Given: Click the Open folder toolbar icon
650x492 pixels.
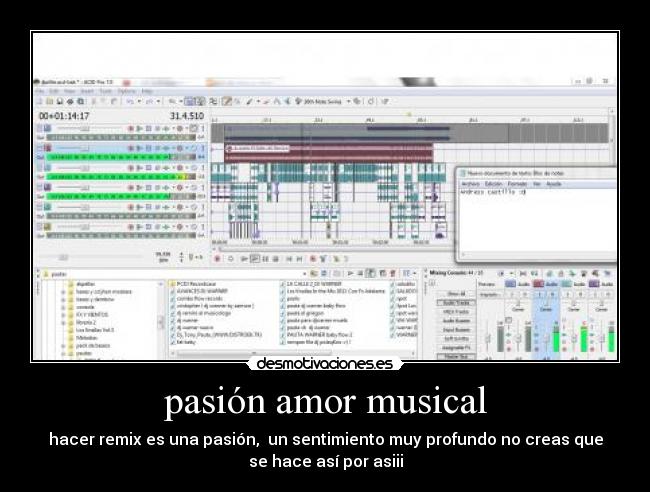Looking at the screenshot, I should point(50,101).
